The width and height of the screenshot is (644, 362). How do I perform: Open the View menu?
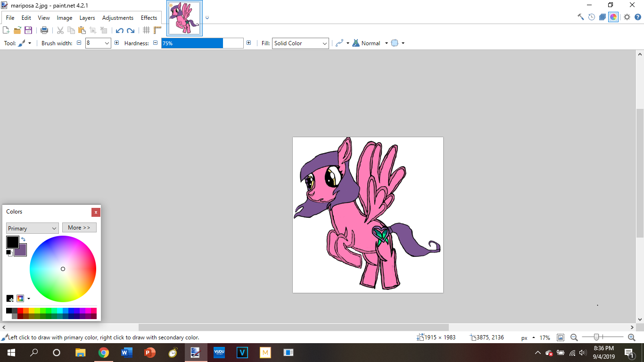[44, 18]
